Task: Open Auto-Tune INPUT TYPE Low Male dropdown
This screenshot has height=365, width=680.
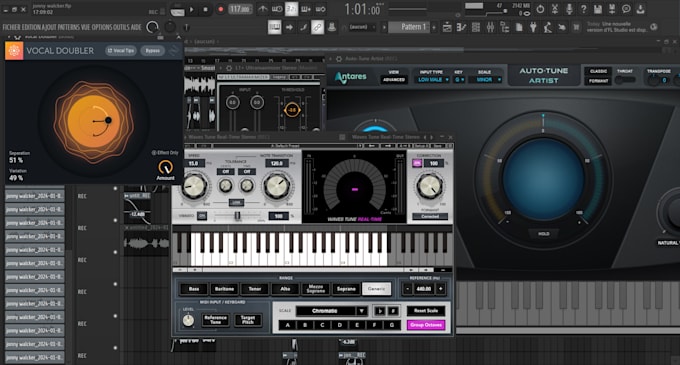Action: pyautogui.click(x=433, y=80)
